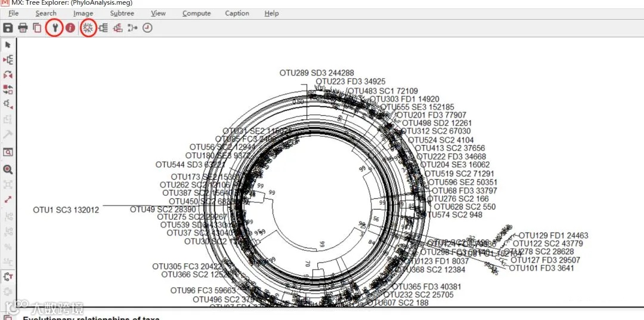The width and height of the screenshot is (644, 320).
Task: Toggle taxon names display icon
Action: pyautogui.click(x=8, y=276)
